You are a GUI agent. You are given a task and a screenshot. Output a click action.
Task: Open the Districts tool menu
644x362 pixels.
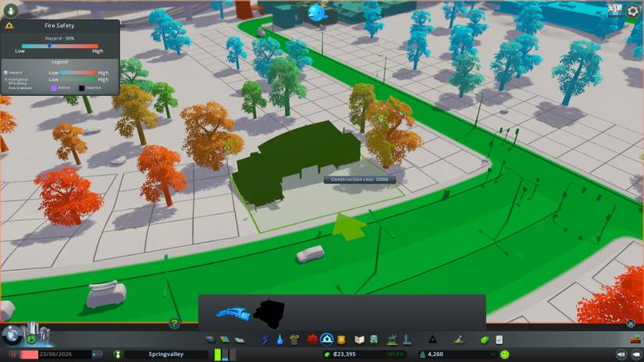(240, 340)
